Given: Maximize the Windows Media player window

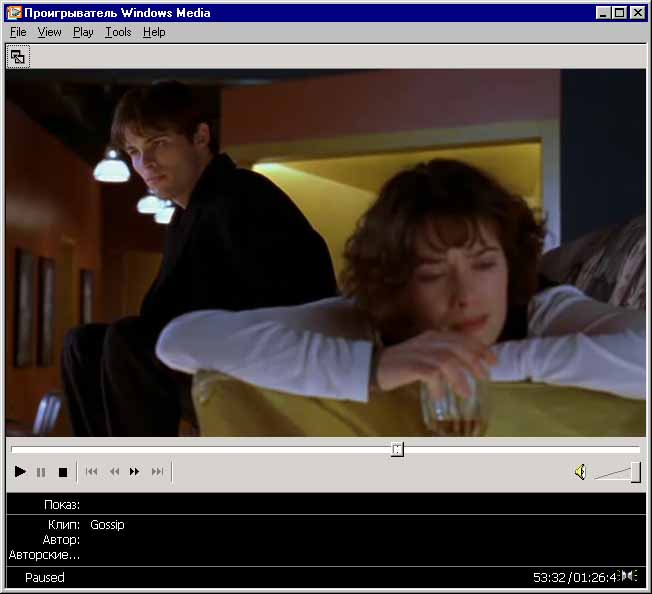Looking at the screenshot, I should (619, 13).
